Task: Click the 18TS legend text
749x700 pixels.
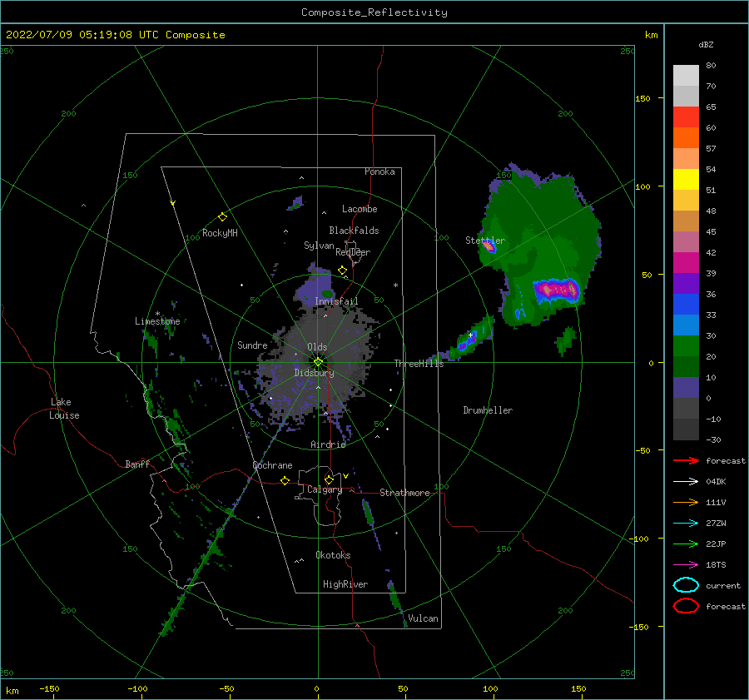Action: (x=716, y=565)
